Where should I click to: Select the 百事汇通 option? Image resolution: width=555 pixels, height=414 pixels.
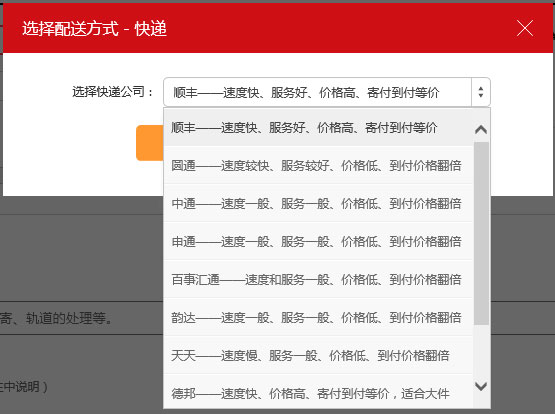pyautogui.click(x=318, y=280)
